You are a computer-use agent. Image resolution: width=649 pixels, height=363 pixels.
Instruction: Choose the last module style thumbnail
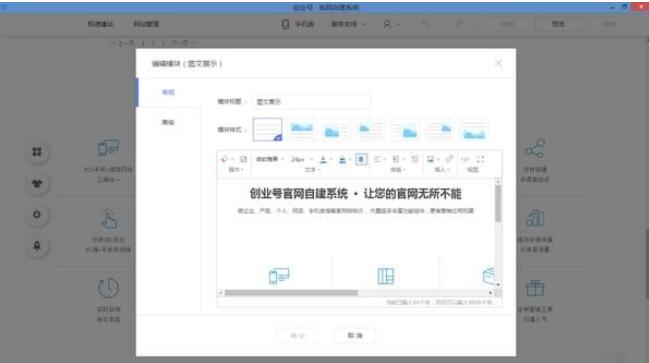[474, 130]
